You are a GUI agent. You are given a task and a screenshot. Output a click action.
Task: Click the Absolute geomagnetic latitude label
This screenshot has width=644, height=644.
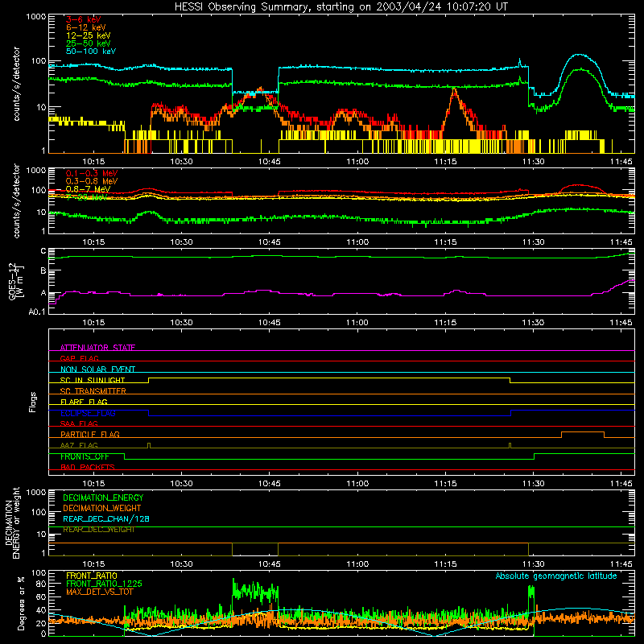(x=556, y=576)
